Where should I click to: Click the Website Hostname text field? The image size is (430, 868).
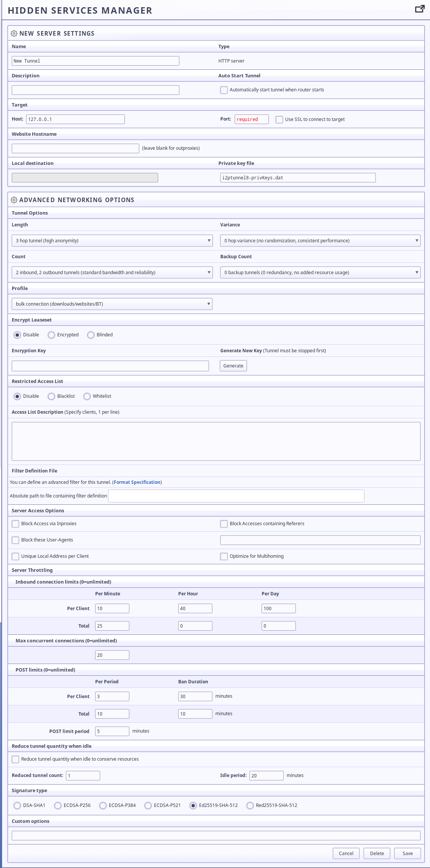pos(75,148)
